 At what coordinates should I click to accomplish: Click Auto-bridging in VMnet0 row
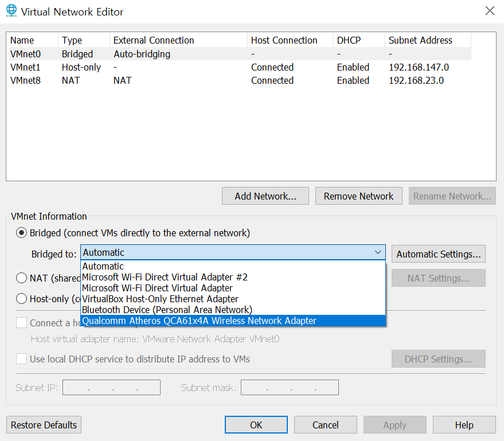[x=142, y=54]
